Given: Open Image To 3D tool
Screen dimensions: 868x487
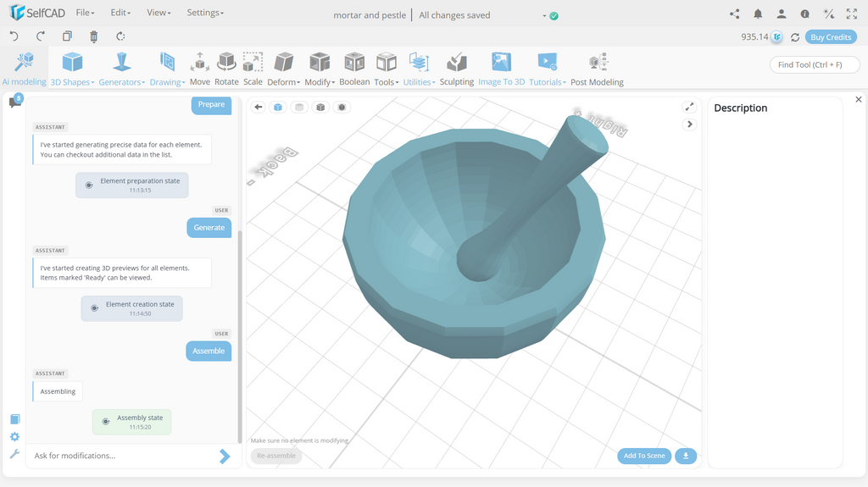Looking at the screenshot, I should (x=502, y=69).
